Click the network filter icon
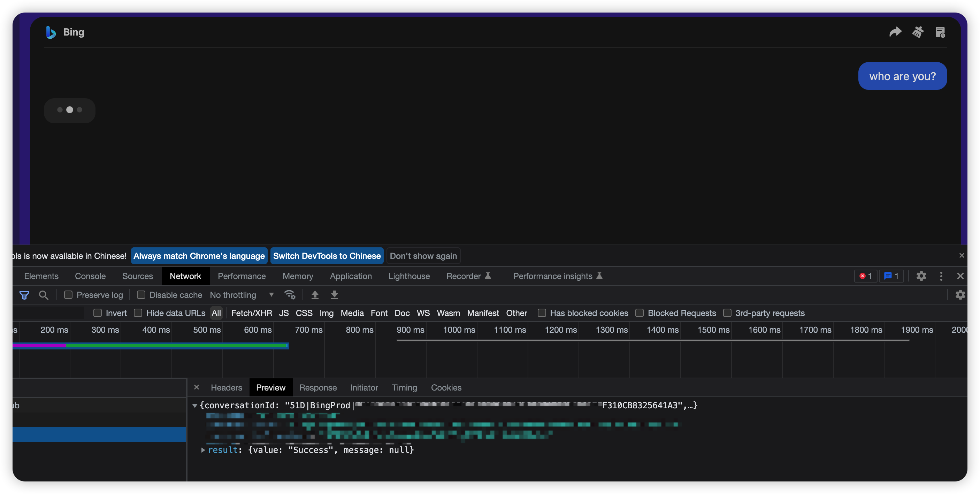The height and width of the screenshot is (494, 980). [24, 295]
